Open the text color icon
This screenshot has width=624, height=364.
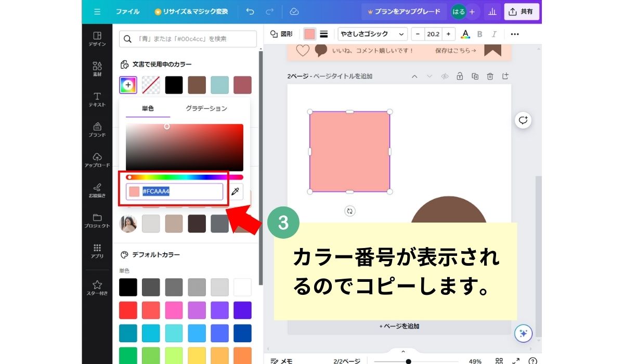point(465,34)
